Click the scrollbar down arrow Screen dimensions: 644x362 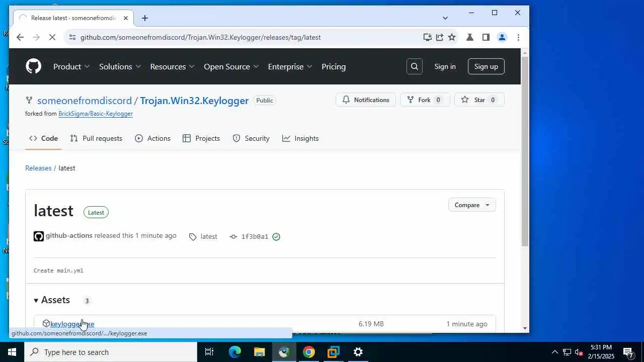coord(525,328)
